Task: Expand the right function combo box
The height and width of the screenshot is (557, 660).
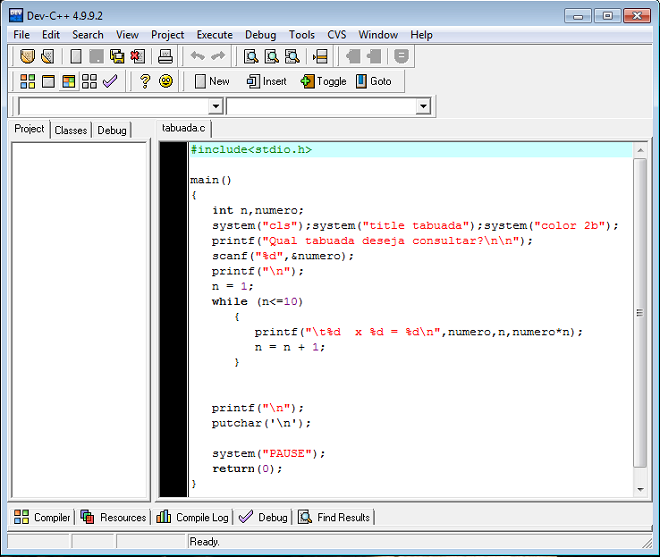Action: [422, 106]
